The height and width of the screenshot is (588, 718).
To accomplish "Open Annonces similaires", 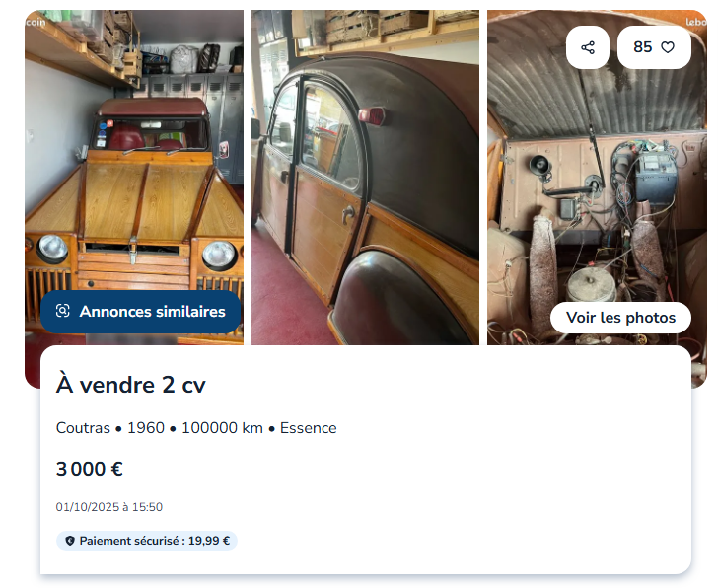I will pos(141,312).
